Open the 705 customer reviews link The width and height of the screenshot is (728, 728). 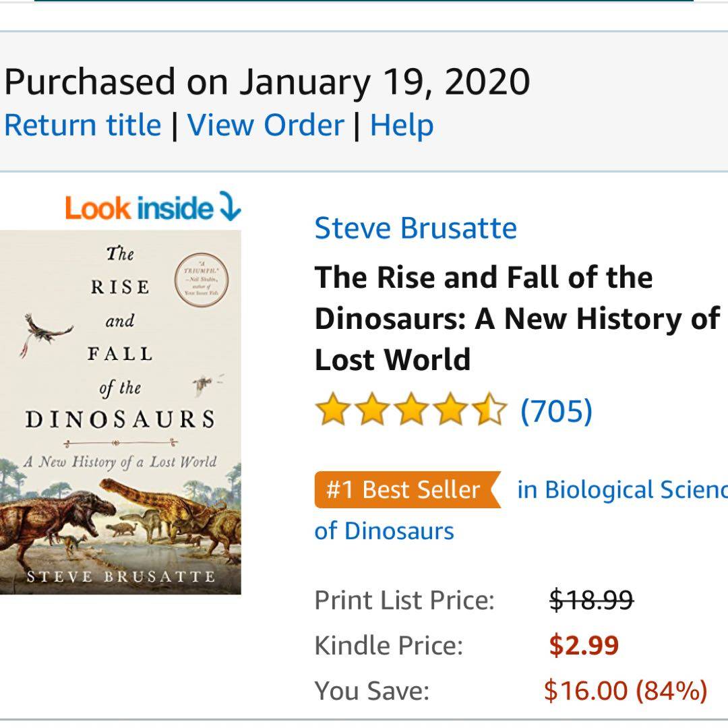(556, 411)
